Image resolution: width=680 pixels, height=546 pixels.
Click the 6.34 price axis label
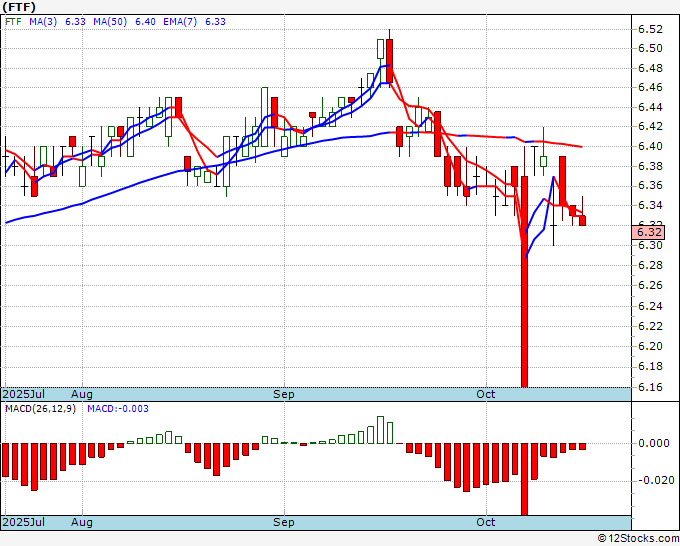coord(650,205)
